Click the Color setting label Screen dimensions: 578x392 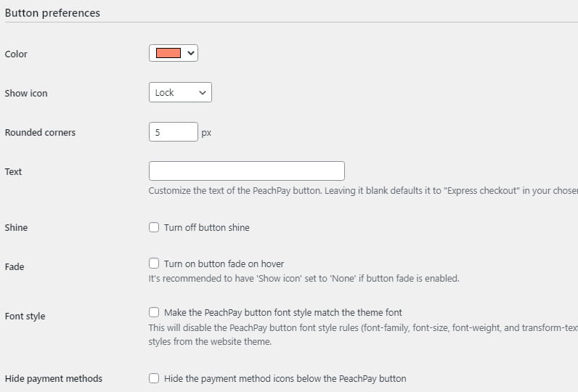[x=16, y=54]
